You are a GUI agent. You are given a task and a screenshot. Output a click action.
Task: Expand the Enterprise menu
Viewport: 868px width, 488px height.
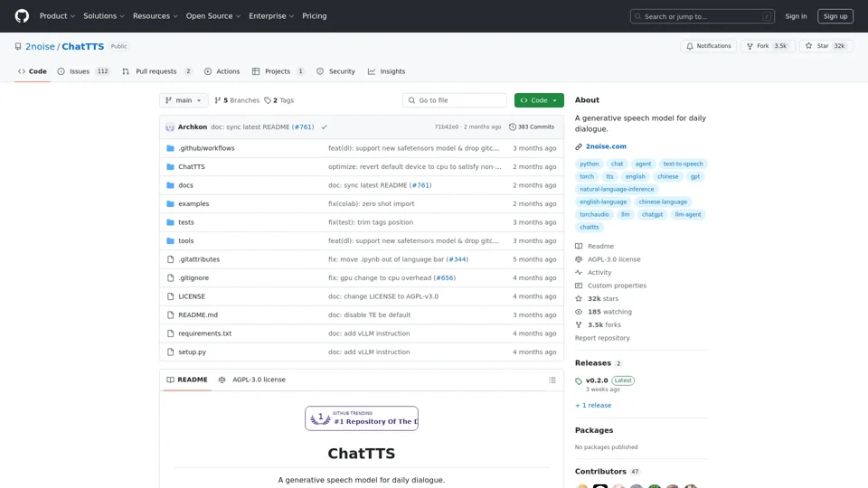coord(271,16)
